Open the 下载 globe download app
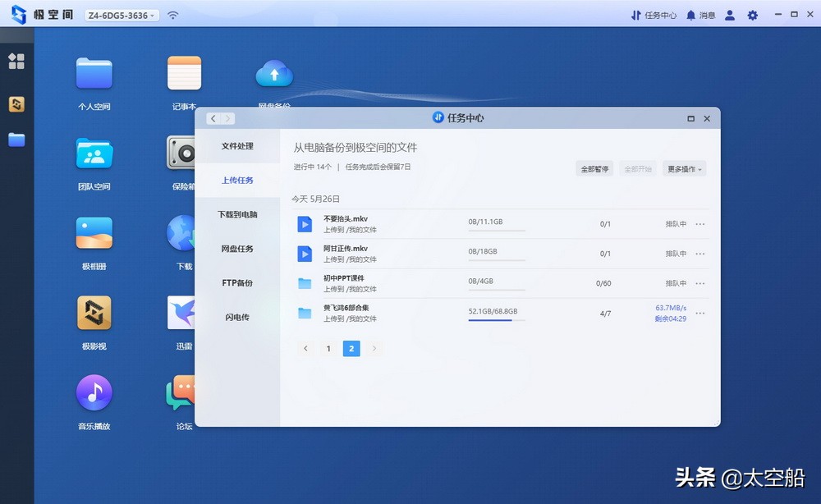821x504 pixels. (x=181, y=233)
